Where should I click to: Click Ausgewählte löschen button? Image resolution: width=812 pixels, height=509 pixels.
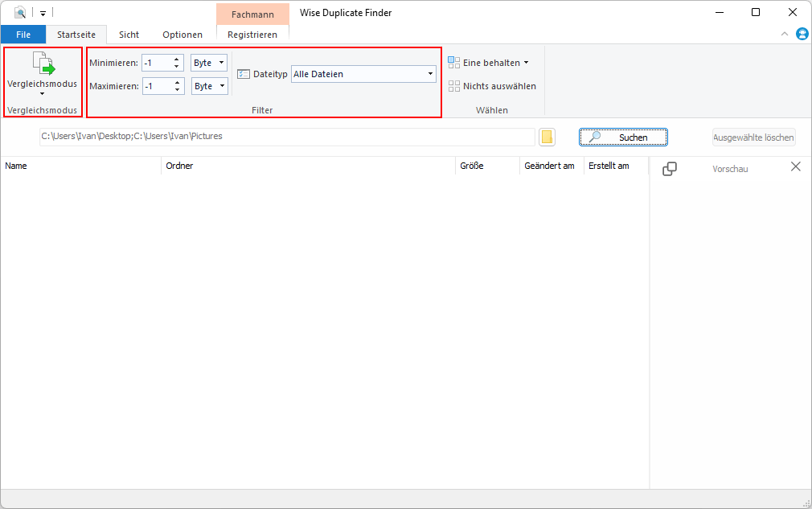753,138
